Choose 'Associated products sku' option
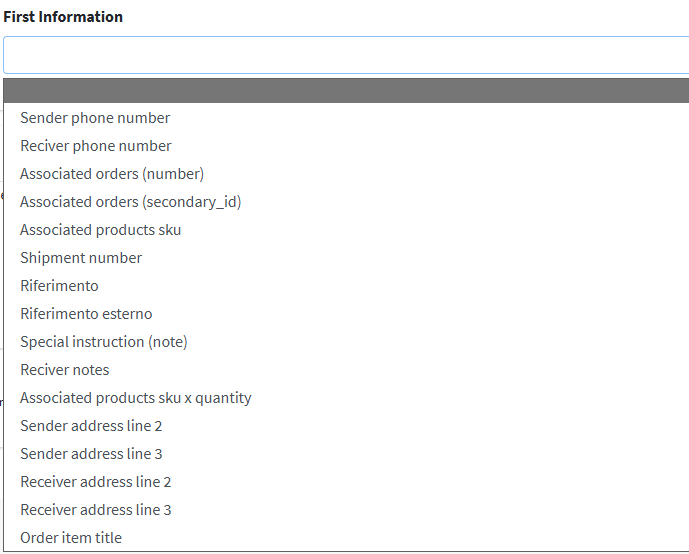689x554 pixels. [101, 230]
